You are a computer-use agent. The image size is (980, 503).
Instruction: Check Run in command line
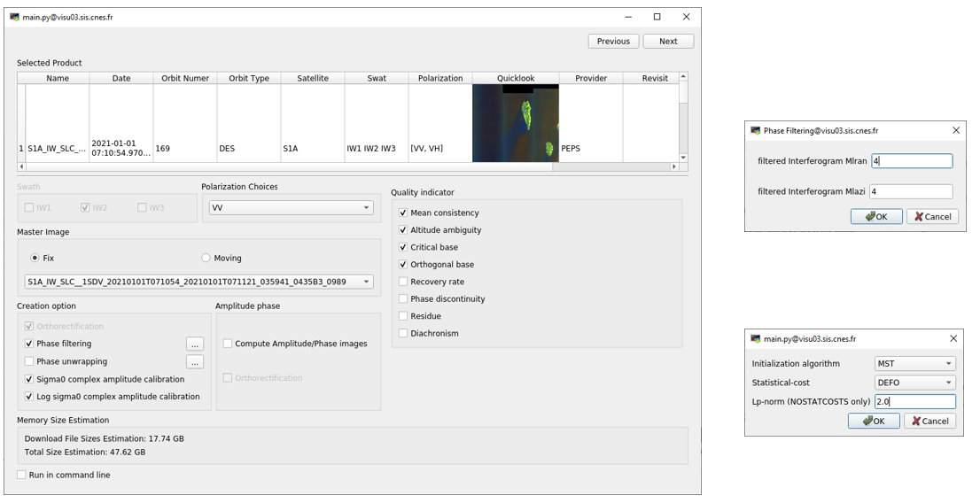(21, 475)
